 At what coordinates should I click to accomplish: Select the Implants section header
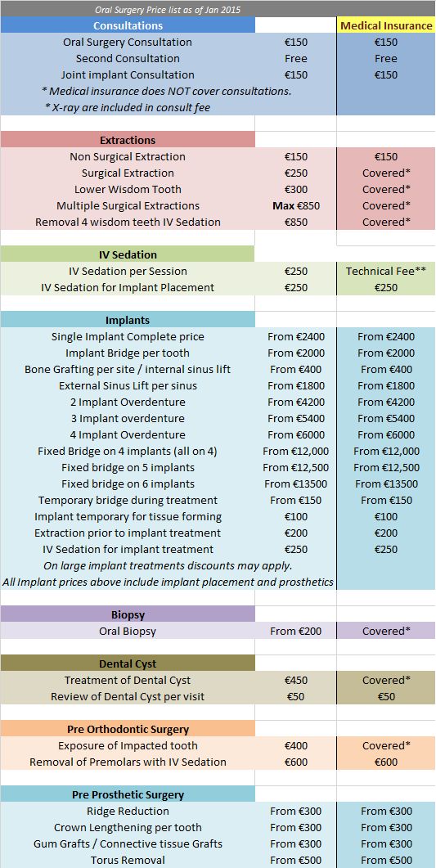coord(128,320)
